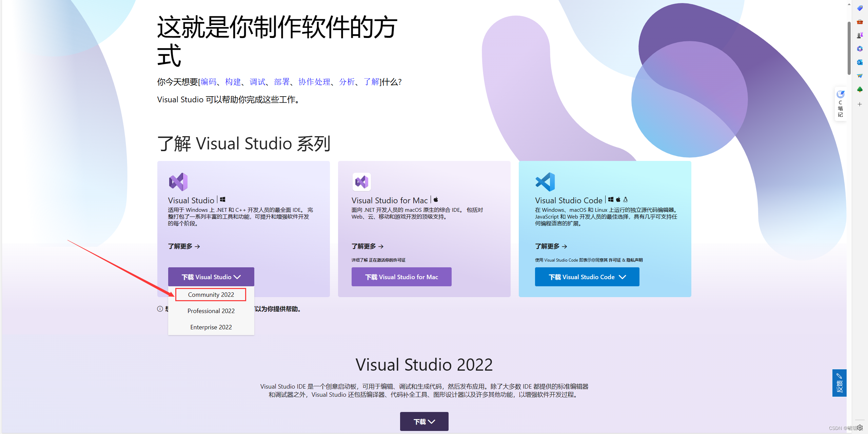
Task: Open the 分析 link
Action: tap(347, 82)
